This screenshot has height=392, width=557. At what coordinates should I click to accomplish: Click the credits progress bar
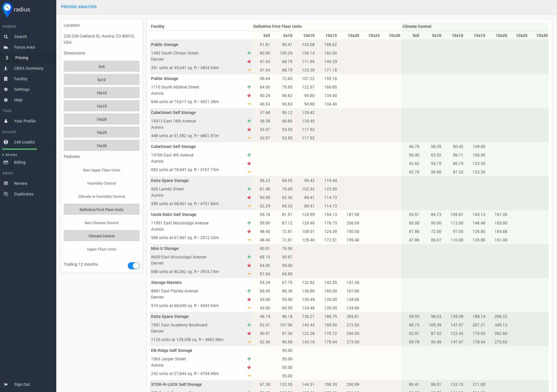[x=20, y=149]
